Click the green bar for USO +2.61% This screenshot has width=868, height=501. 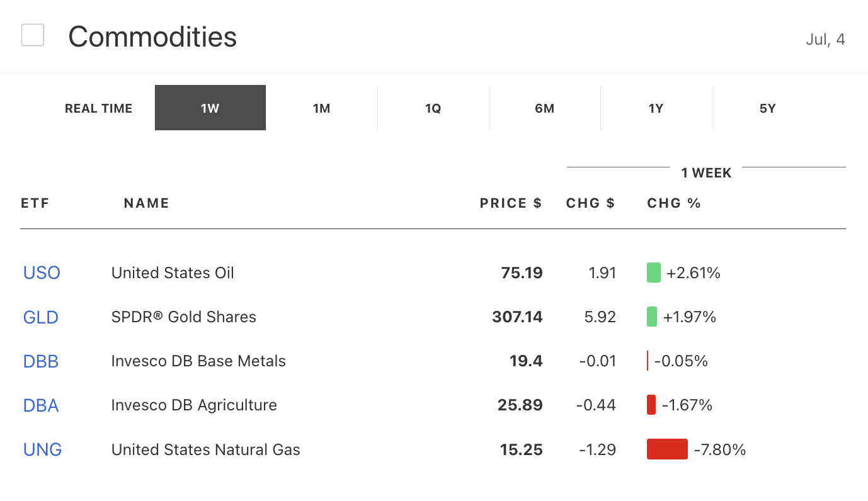(x=654, y=273)
